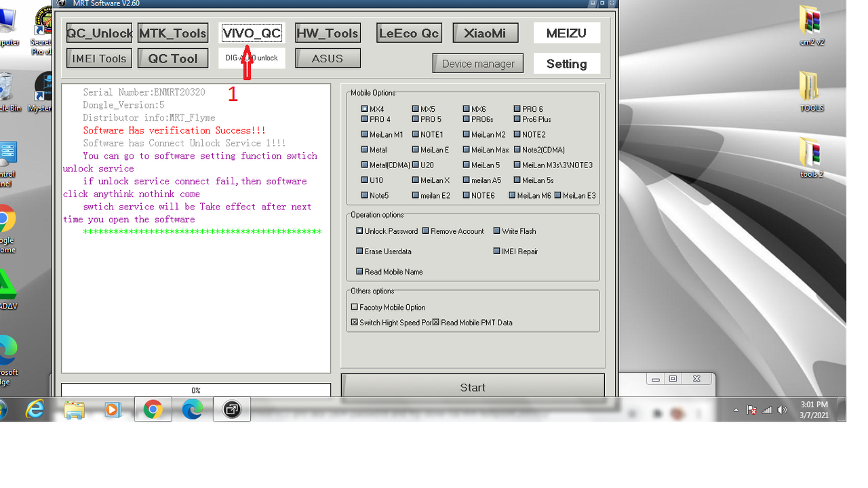Select the VIVO_QC module
The height and width of the screenshot is (488, 868).
pyautogui.click(x=252, y=33)
